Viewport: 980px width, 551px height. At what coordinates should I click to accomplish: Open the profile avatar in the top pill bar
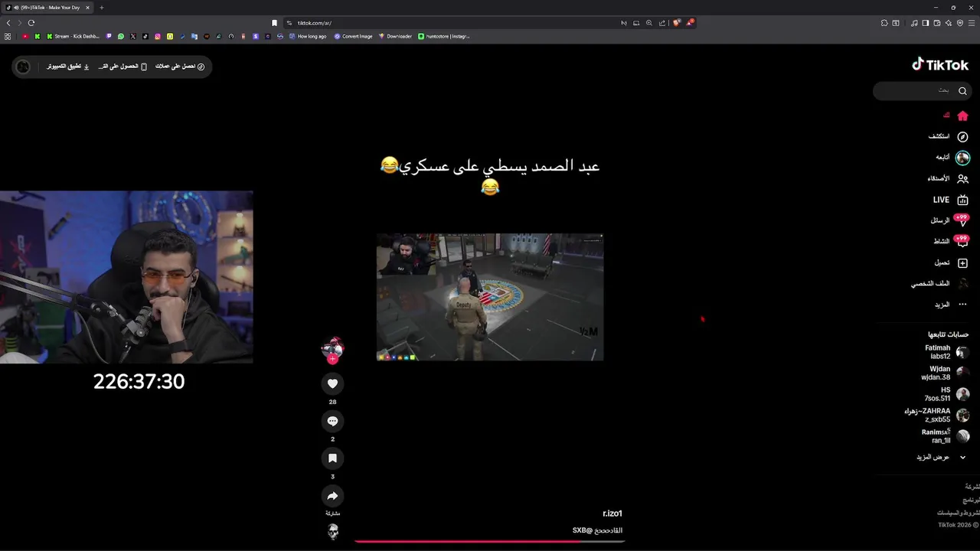(23, 67)
